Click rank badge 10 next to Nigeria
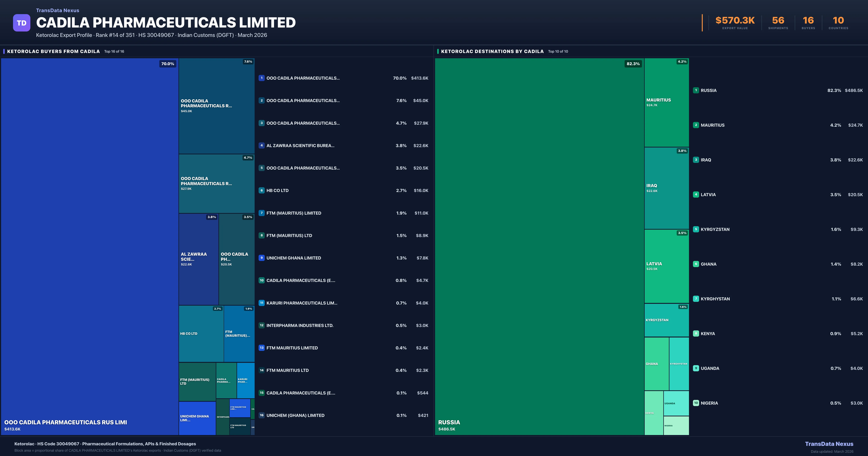This screenshot has width=868, height=456. tap(696, 403)
